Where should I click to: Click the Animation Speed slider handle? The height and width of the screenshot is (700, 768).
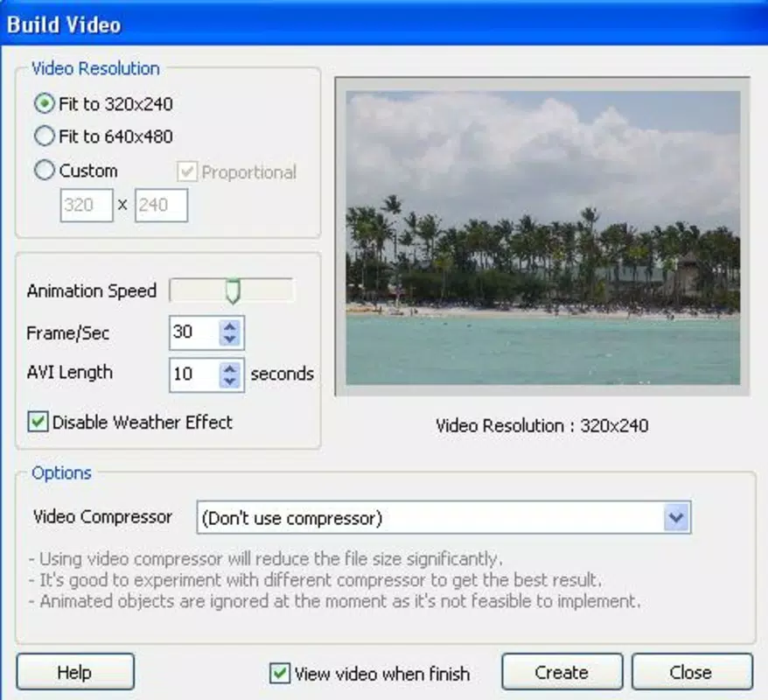coord(234,291)
